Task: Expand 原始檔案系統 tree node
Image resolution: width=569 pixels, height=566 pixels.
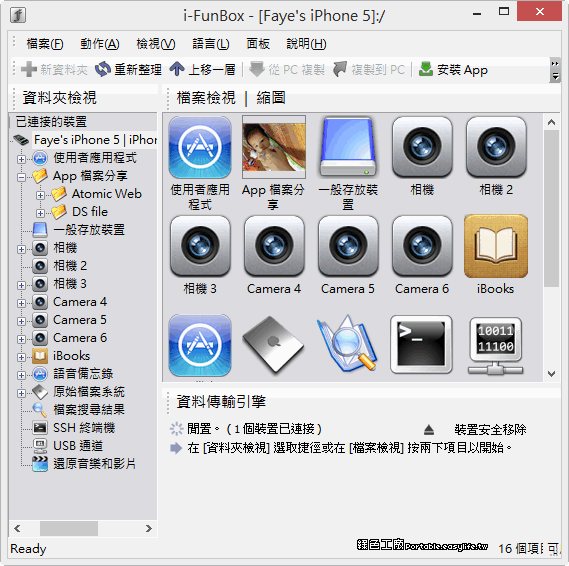Action: (21, 393)
